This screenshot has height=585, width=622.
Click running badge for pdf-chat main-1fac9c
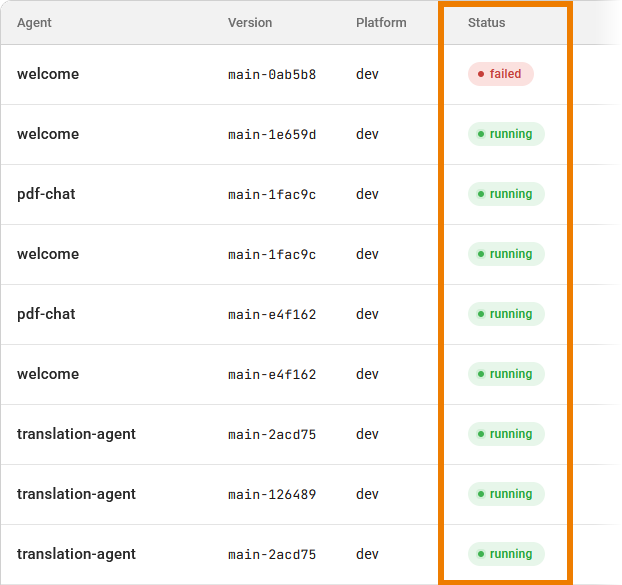[x=506, y=194]
